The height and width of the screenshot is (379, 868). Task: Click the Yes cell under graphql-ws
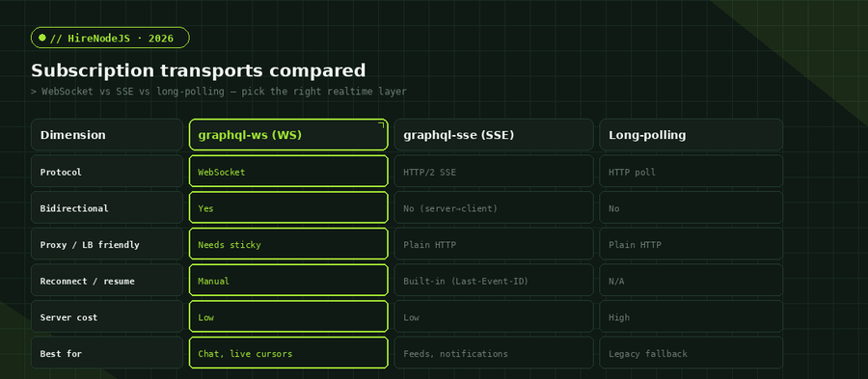(x=288, y=207)
